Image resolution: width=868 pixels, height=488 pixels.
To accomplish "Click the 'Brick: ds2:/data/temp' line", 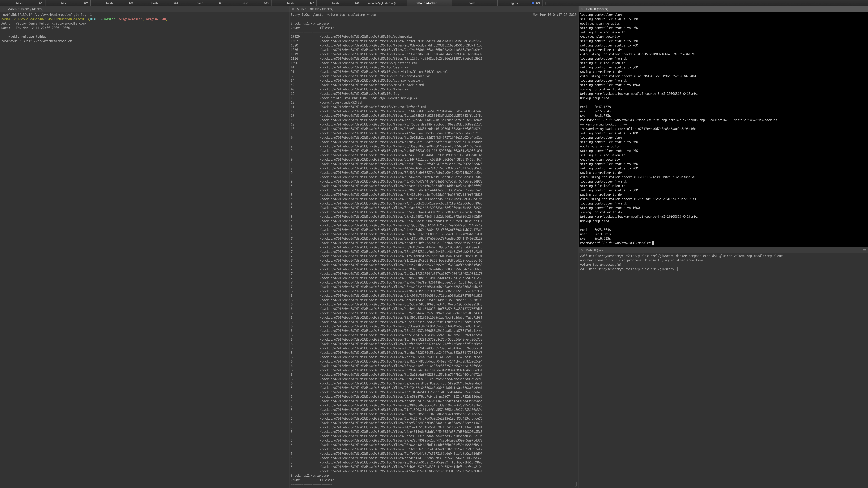I will click(x=310, y=475).
